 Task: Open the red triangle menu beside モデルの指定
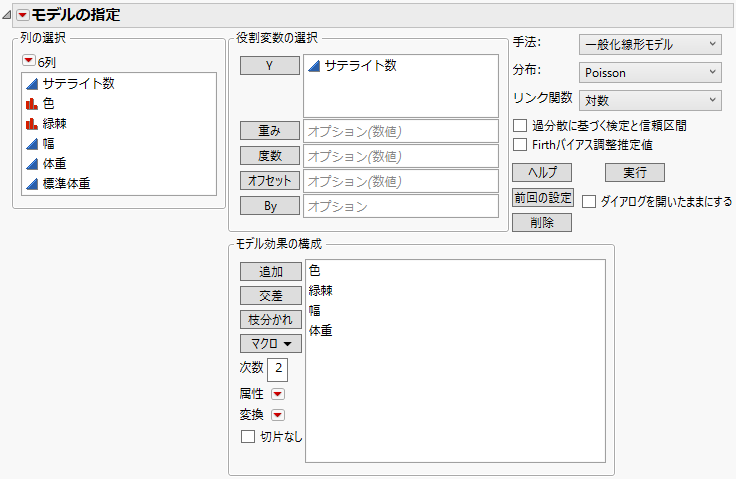point(23,15)
